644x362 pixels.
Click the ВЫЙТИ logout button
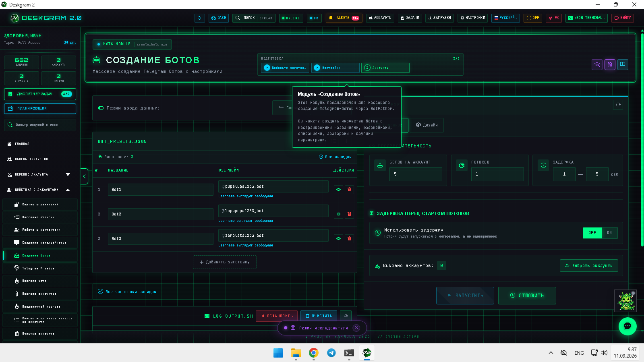[x=623, y=18]
